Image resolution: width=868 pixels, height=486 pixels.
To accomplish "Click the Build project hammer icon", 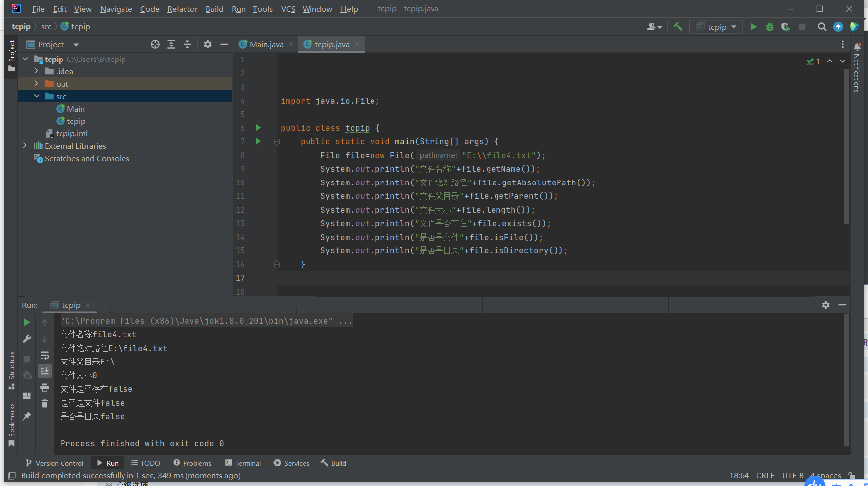I will pyautogui.click(x=678, y=27).
